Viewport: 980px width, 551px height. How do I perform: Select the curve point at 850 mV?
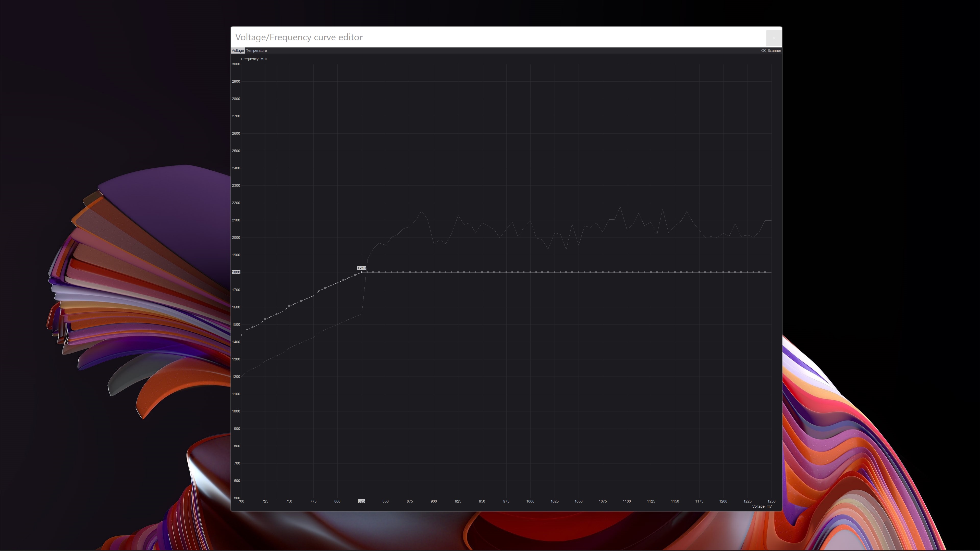point(385,272)
